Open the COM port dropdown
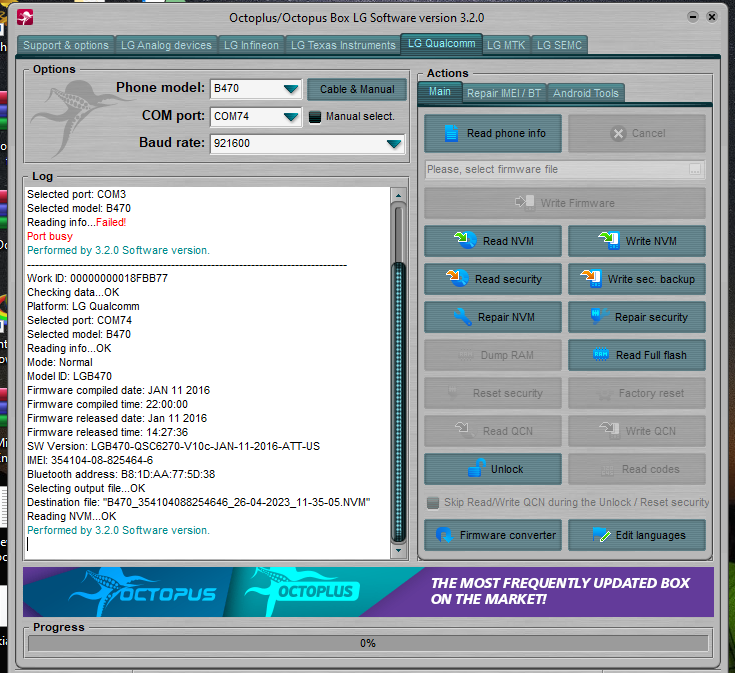Viewport: 735px width, 673px height. click(290, 116)
